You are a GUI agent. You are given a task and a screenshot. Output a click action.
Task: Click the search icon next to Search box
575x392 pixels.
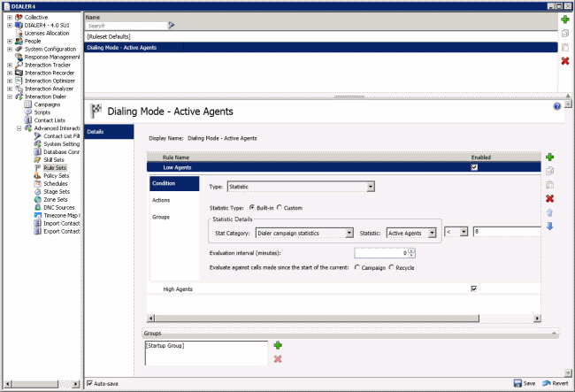point(172,26)
